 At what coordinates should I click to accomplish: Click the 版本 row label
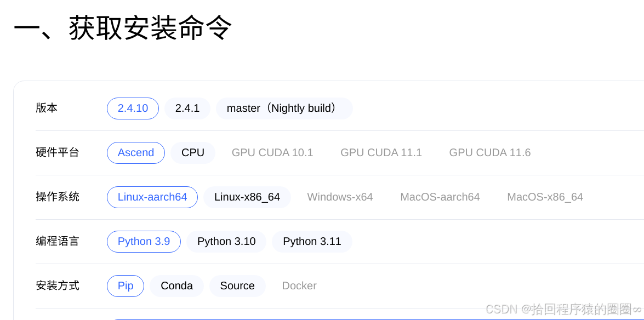[47, 108]
